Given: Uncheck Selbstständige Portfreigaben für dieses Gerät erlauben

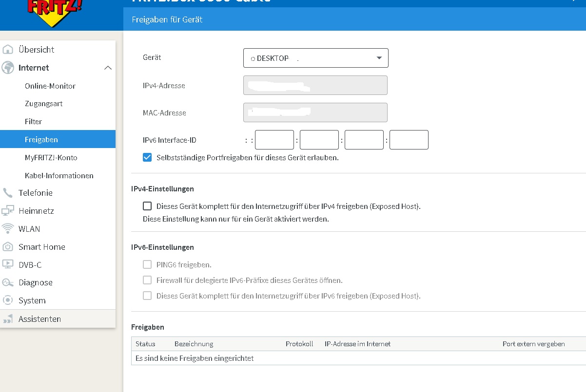Looking at the screenshot, I should pos(147,157).
